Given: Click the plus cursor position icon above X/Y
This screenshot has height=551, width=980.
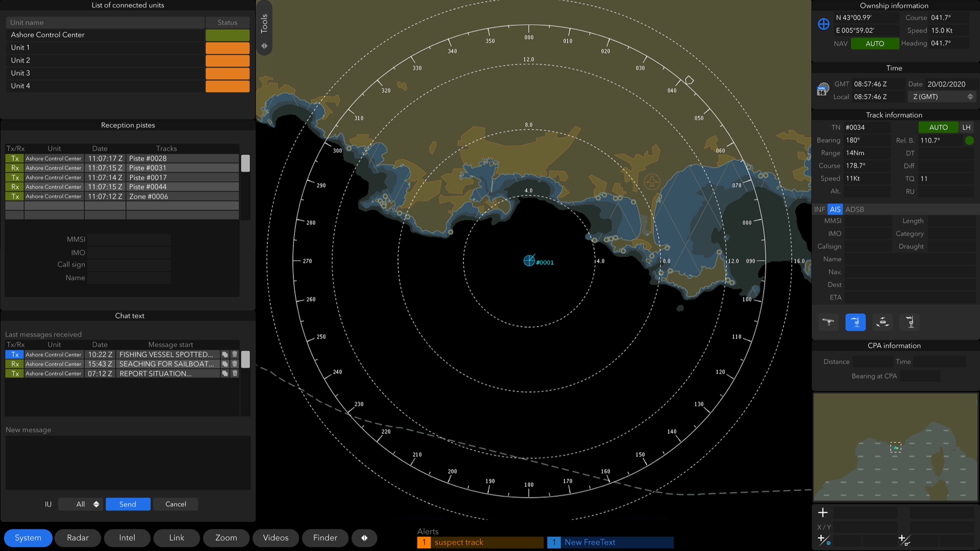Looking at the screenshot, I should [823, 512].
